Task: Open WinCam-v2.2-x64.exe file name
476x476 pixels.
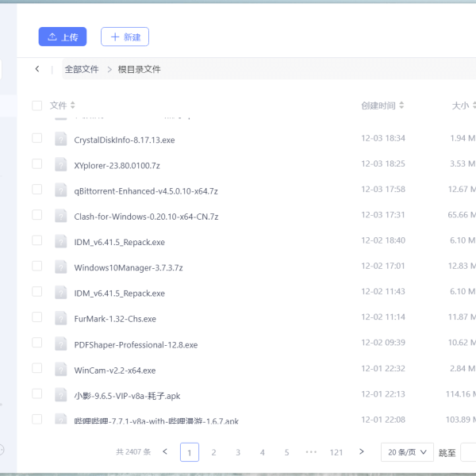Action: click(115, 370)
